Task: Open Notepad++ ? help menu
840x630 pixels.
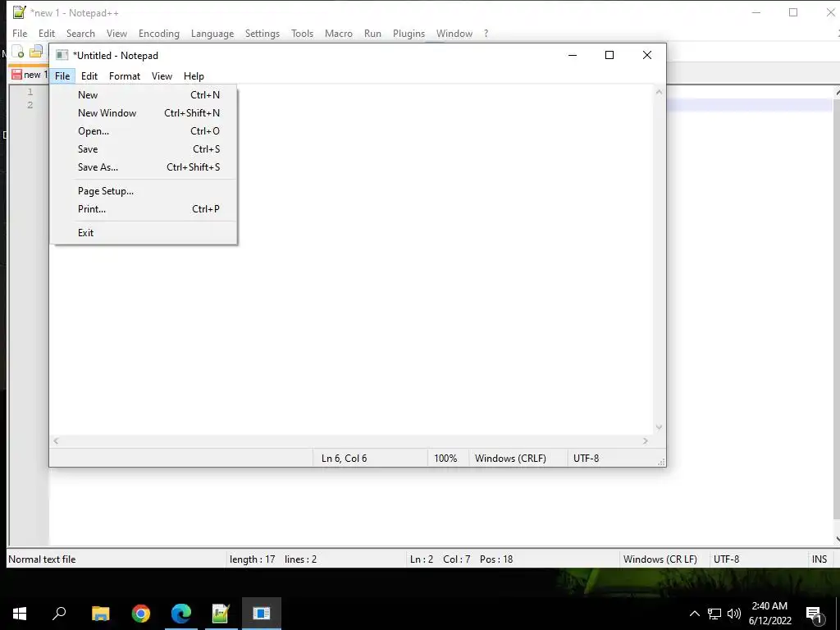Action: (486, 33)
